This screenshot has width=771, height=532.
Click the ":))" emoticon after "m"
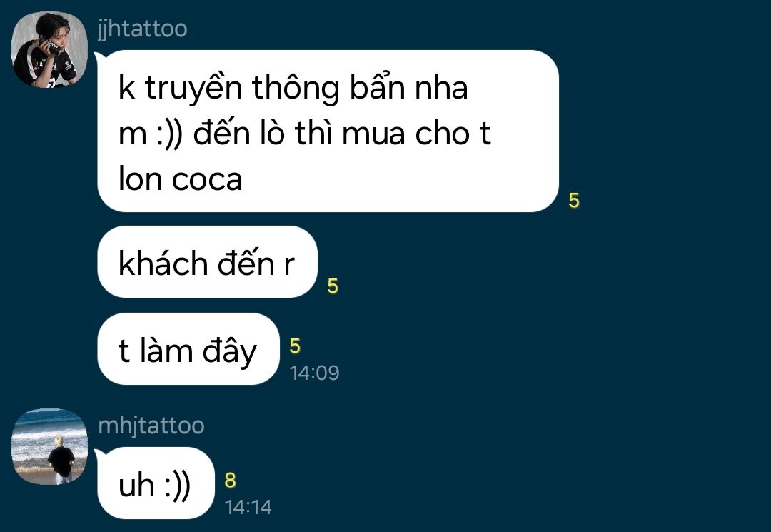coord(170,134)
